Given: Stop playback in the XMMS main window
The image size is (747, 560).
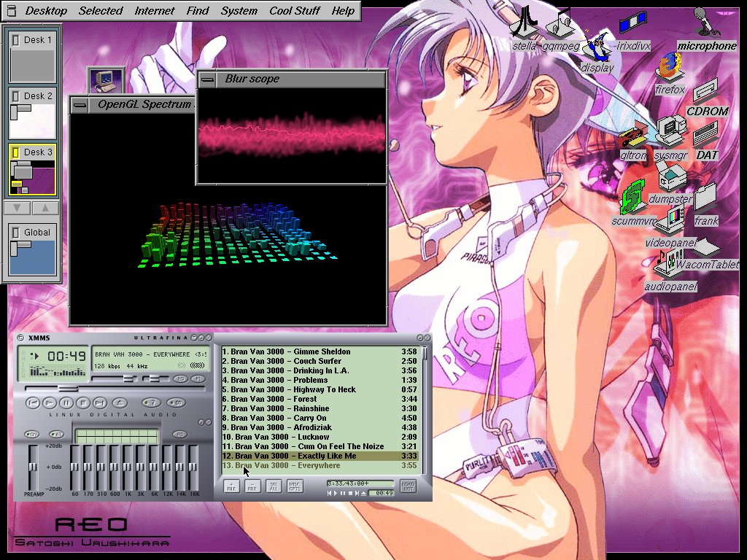Looking at the screenshot, I should (83, 402).
